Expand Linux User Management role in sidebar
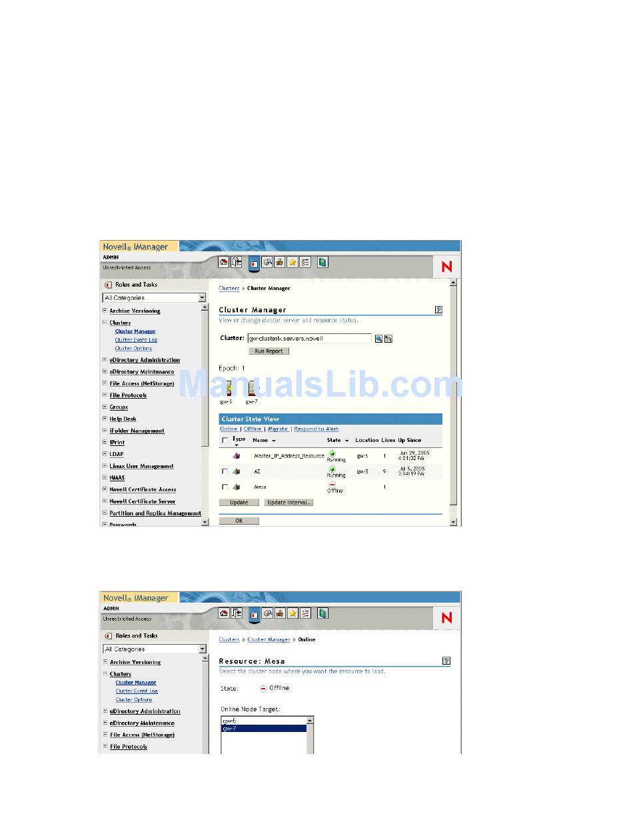Image resolution: width=633 pixels, height=840 pixels. coord(105,466)
